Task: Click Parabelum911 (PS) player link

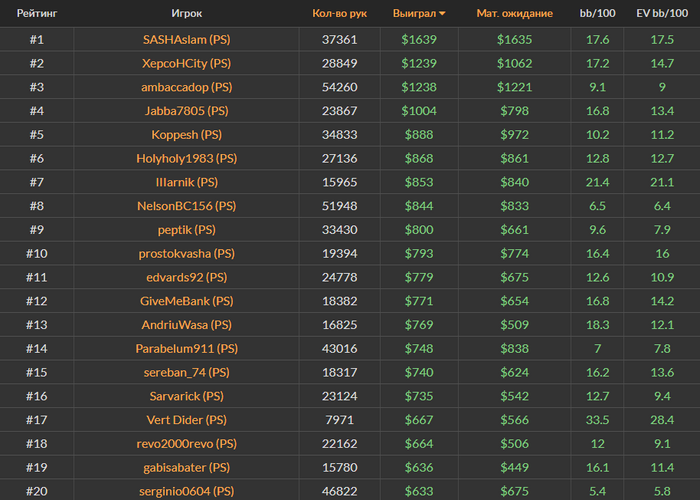Action: coord(187,349)
